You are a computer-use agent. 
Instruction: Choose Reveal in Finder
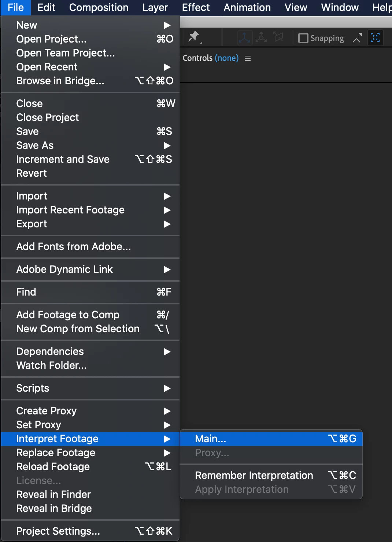(x=90, y=494)
